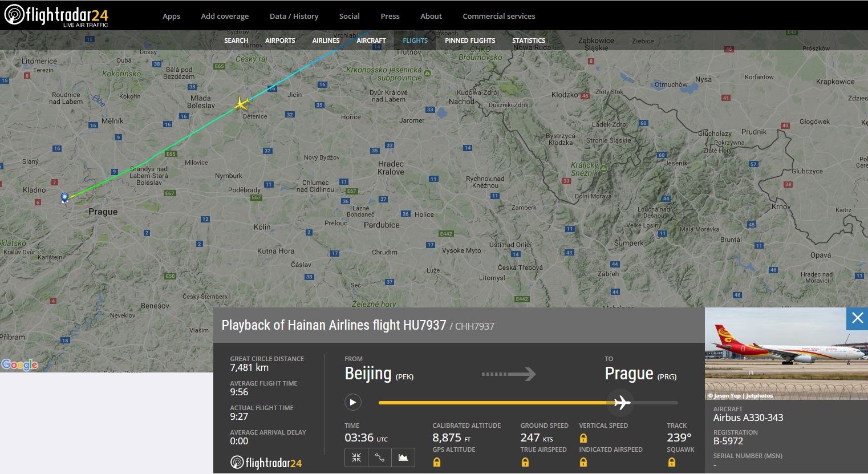This screenshot has width=868, height=474.
Task: Click the Kladno town label on map
Action: [34, 190]
